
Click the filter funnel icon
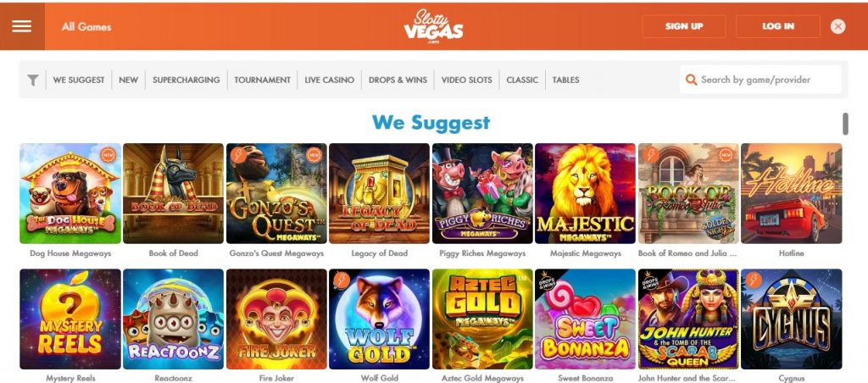33,80
